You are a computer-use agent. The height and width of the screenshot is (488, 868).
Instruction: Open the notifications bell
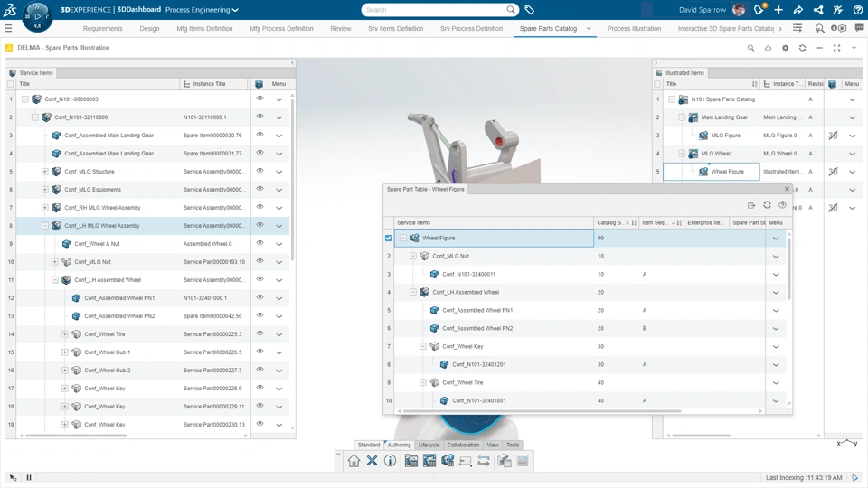759,9
